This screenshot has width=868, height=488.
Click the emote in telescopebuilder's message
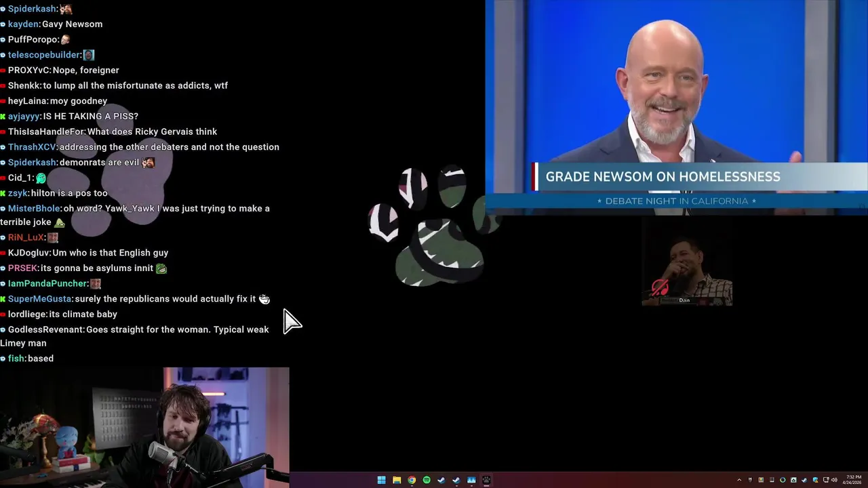89,55
